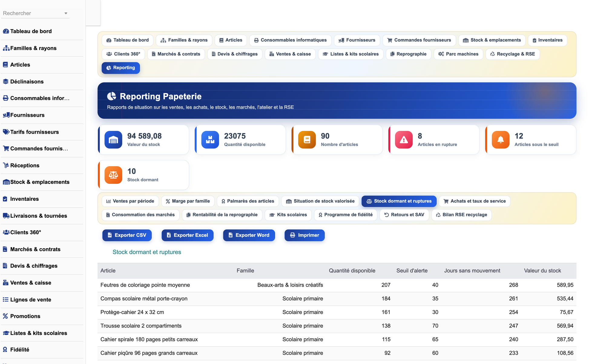
Task: Open Parc machines in top navigation
Action: (458, 54)
